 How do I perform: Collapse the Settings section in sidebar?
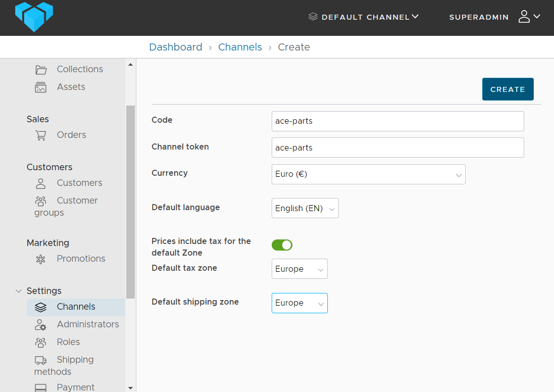19,291
